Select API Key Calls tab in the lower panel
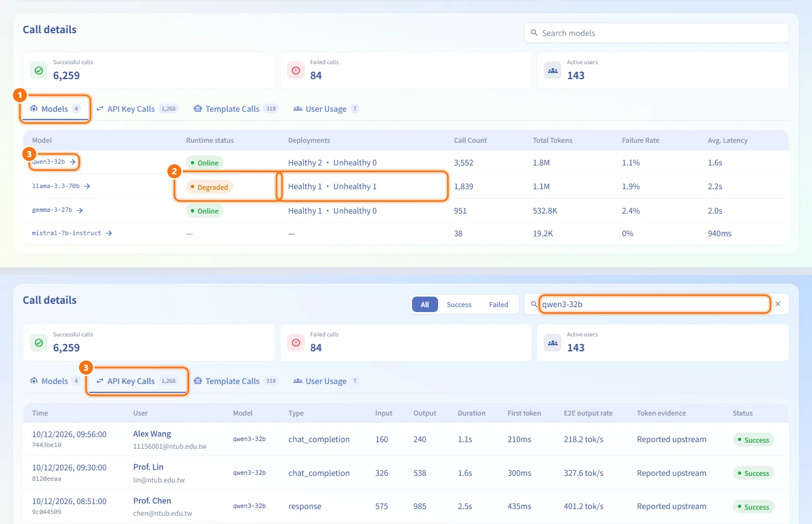 pyautogui.click(x=137, y=381)
